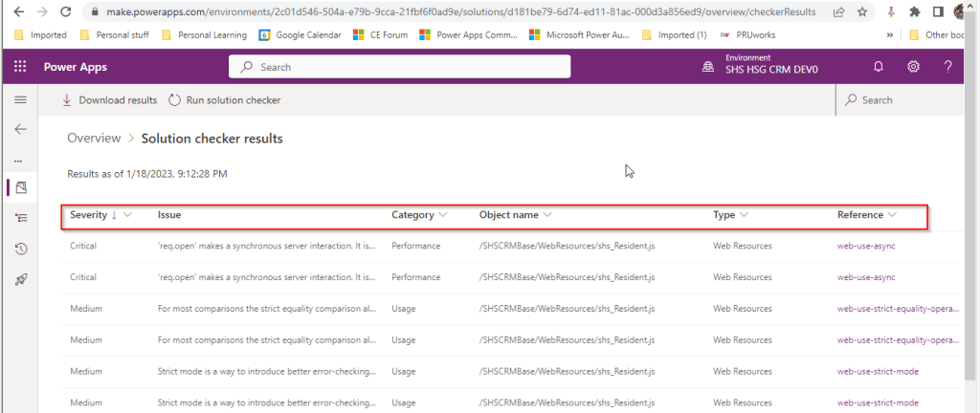
Task: Go to Overview breadcrumb link
Action: pos(94,139)
